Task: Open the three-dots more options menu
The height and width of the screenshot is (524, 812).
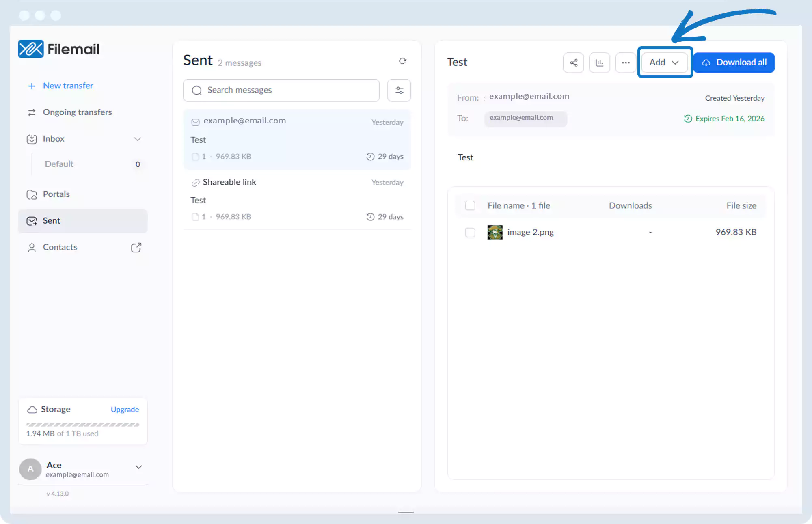Action: (x=625, y=63)
